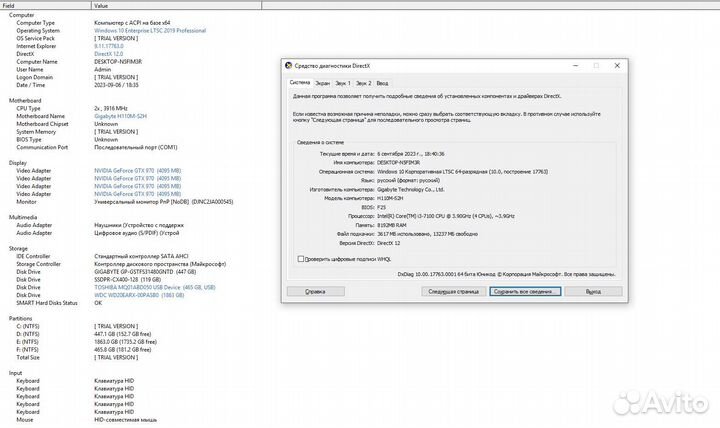Switch to the Экран tab
Viewport: 720px width, 428px height.
[x=322, y=83]
